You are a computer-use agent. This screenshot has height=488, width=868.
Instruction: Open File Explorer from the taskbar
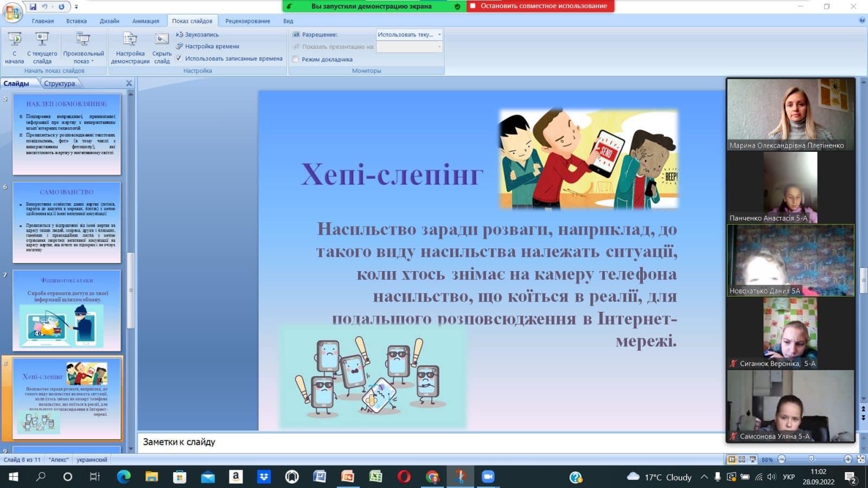coord(151,477)
